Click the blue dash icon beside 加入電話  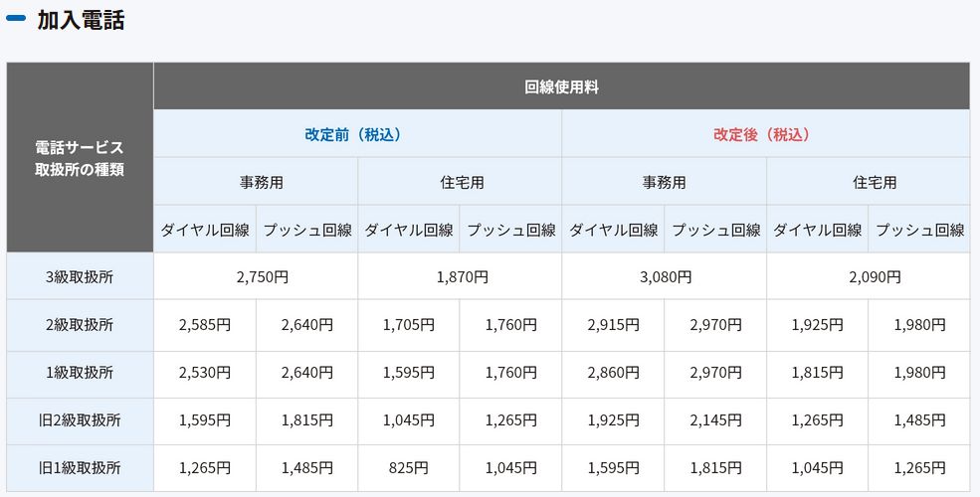point(16,19)
